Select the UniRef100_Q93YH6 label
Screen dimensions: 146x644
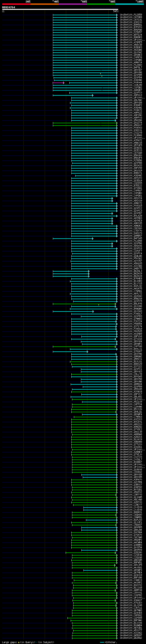pos(131,354)
